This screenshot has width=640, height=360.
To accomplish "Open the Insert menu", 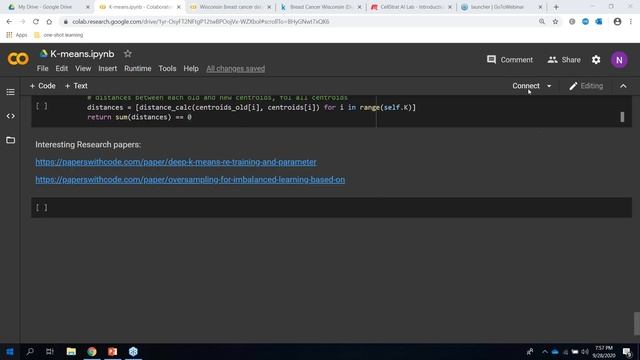I will tap(107, 69).
